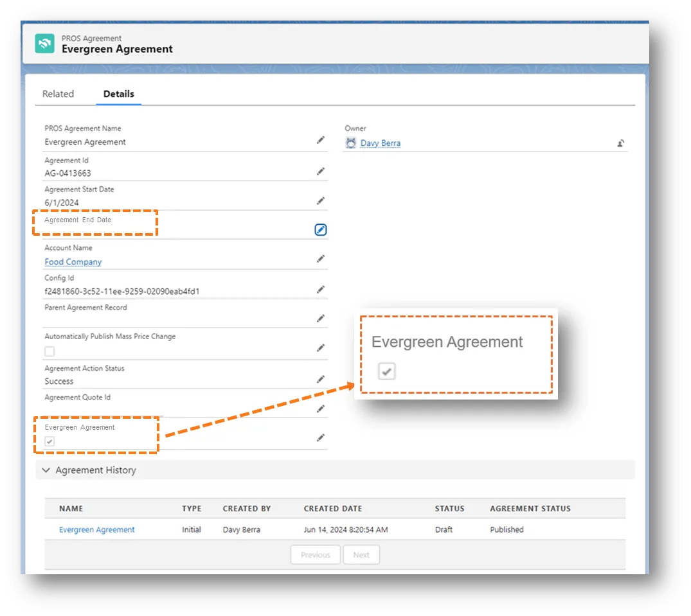This screenshot has width=691, height=616.
Task: Click pencil icon next to Agreement Id
Action: pos(320,172)
